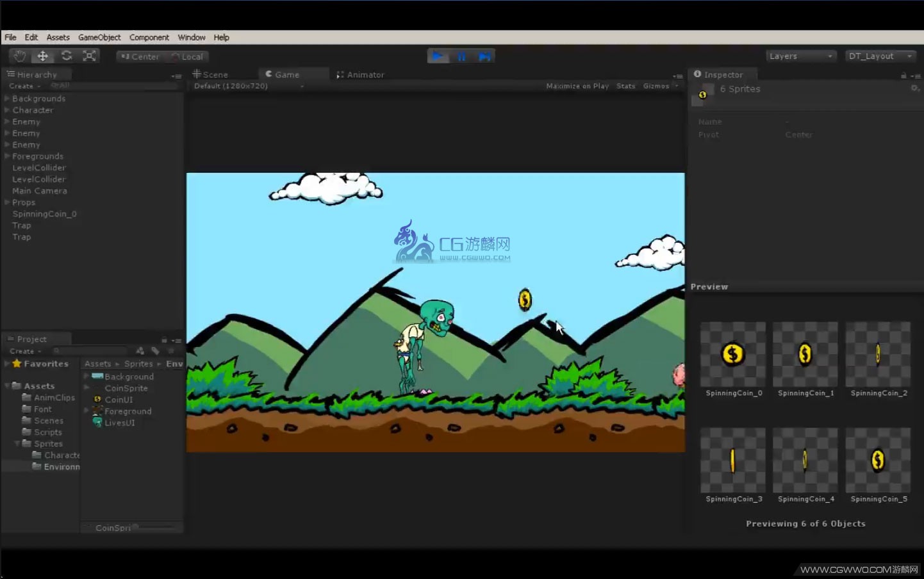Open the Game view panel options menu

(x=678, y=76)
